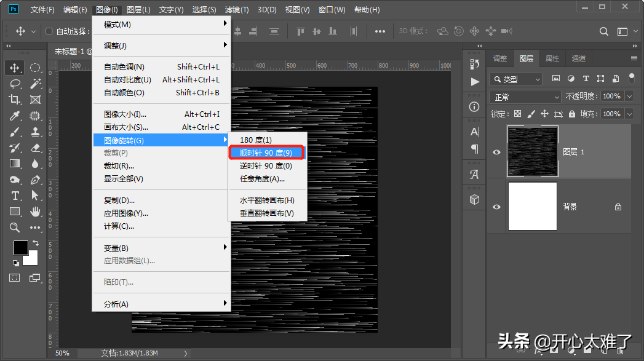Image resolution: width=644 pixels, height=361 pixels.
Task: Select the Eyedropper tool
Action: [14, 116]
